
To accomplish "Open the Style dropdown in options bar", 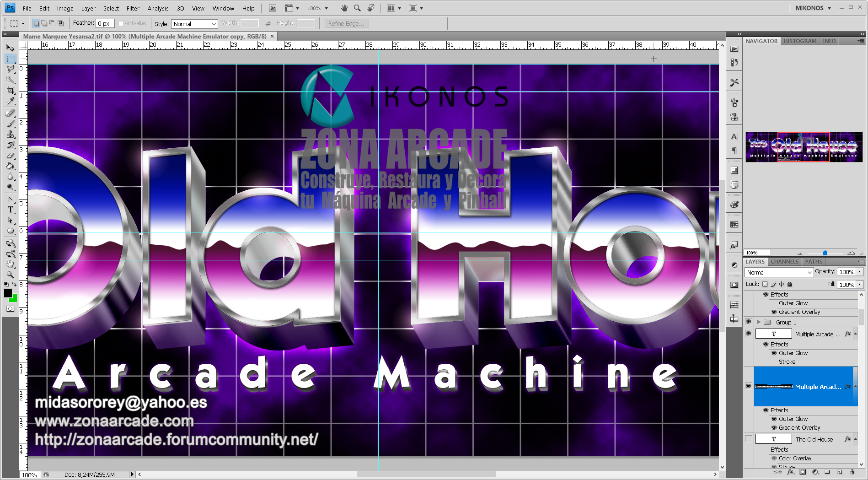I will pos(194,24).
